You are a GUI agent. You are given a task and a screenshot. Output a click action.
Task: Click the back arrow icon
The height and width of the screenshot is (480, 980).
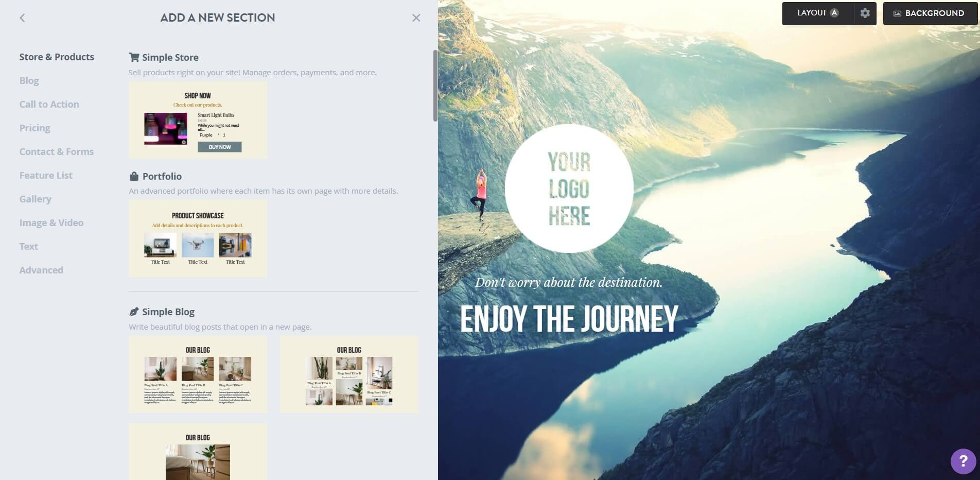click(22, 18)
